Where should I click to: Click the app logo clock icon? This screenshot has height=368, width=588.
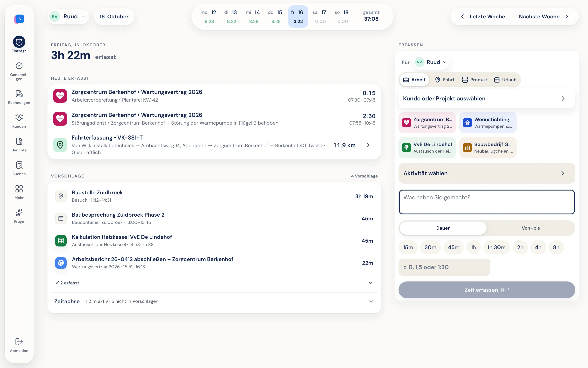[x=19, y=19]
